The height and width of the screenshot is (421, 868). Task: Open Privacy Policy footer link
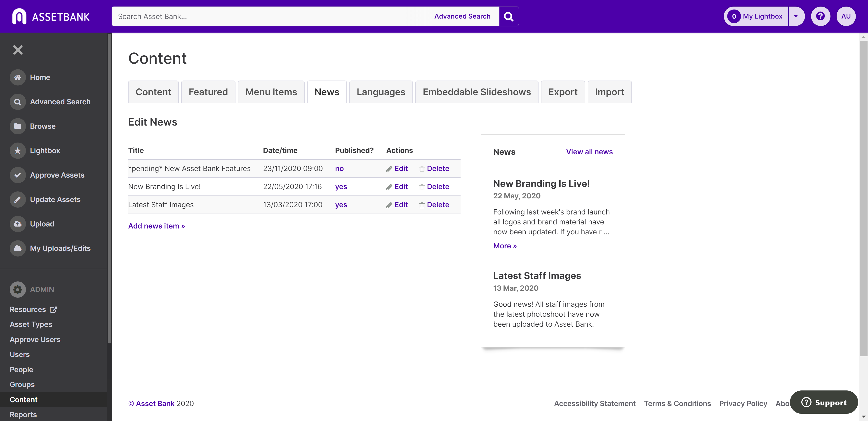743,403
